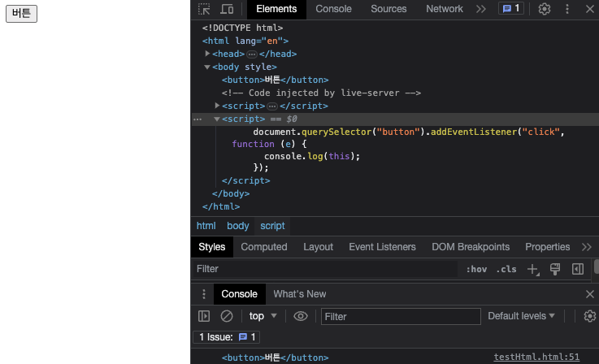Viewport: 599px width, 364px height.
Task: Open the Event Listeners tab
Action: pyautogui.click(x=382, y=247)
